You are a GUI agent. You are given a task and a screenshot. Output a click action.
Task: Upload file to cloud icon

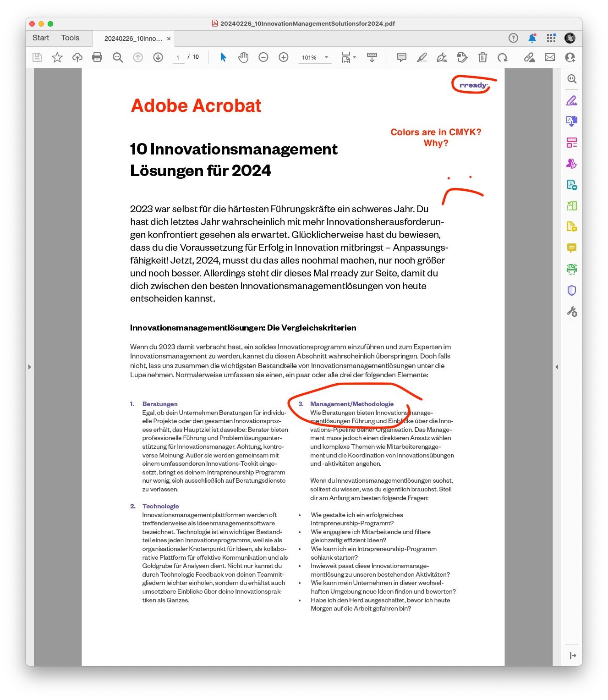click(x=77, y=57)
